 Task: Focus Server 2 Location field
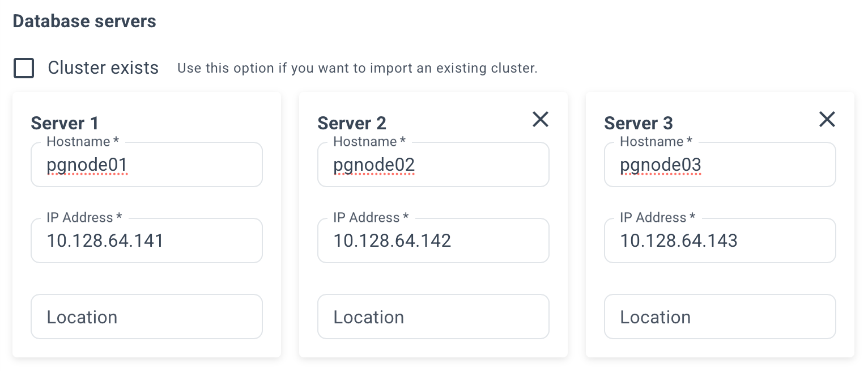click(433, 317)
